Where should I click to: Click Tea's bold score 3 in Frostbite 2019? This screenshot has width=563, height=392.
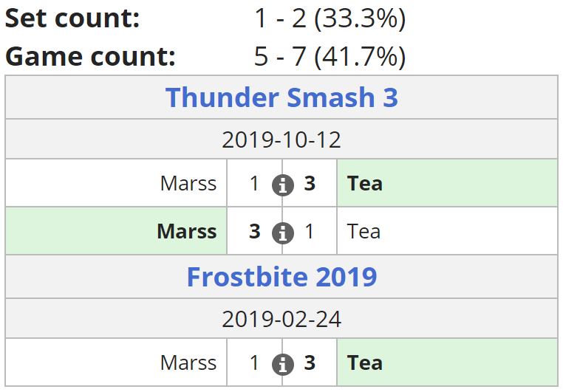click(x=310, y=363)
